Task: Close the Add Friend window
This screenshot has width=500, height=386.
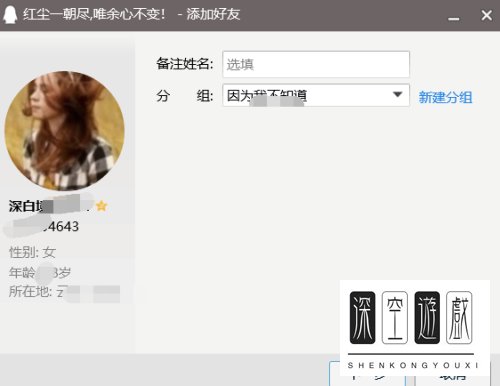Action: pyautogui.click(x=487, y=15)
